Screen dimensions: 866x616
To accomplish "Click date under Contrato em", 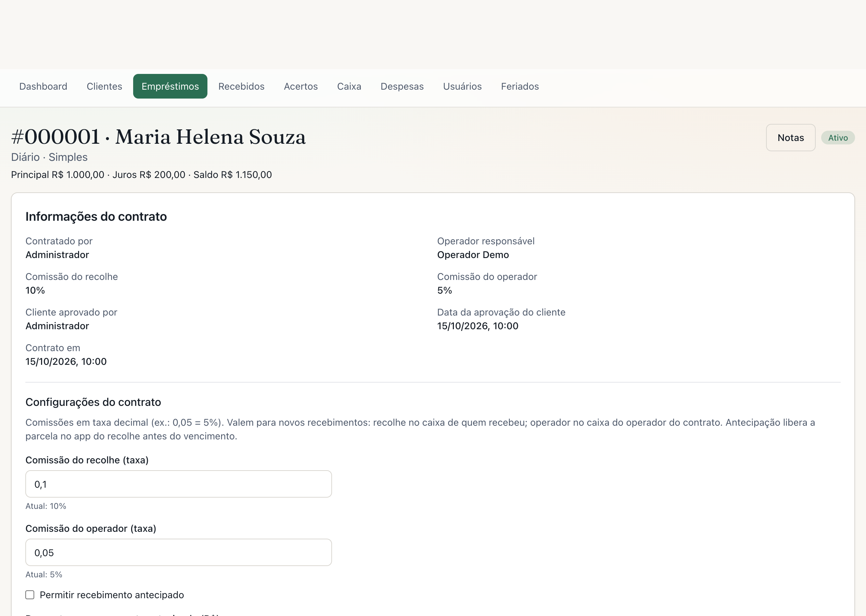I will [66, 361].
